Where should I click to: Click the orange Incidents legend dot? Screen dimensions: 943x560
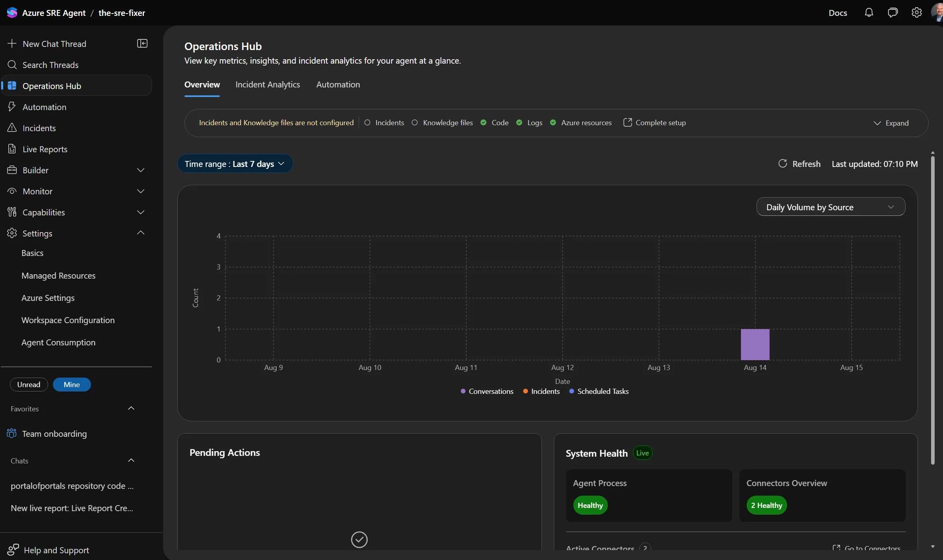click(x=526, y=391)
